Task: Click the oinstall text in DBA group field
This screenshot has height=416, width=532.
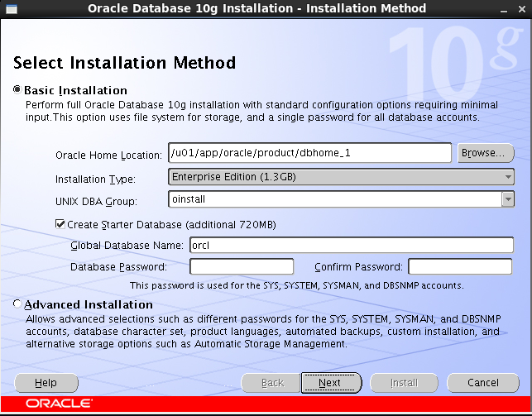Action: pyautogui.click(x=189, y=199)
